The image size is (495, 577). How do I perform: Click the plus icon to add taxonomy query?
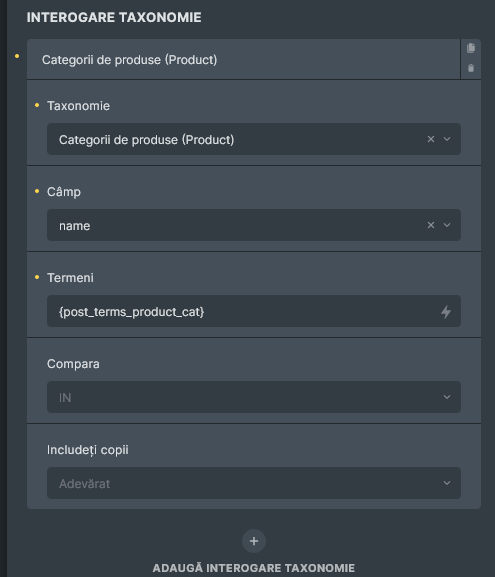pos(254,541)
